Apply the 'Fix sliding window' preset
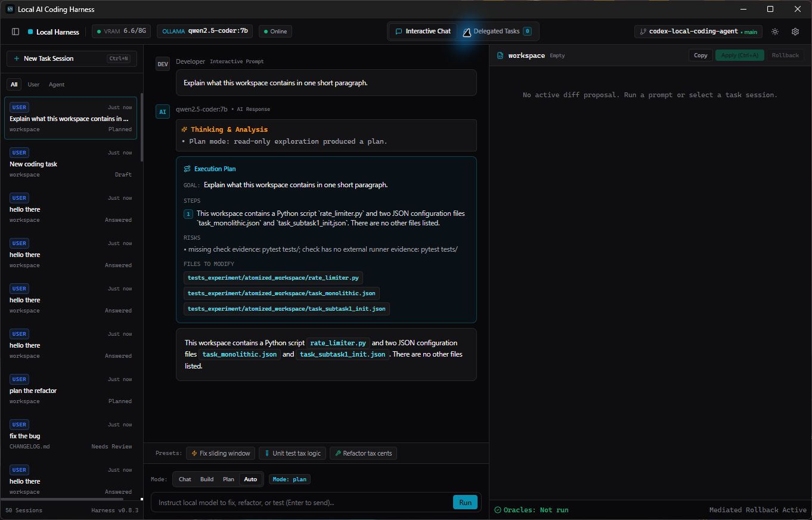 click(x=221, y=453)
